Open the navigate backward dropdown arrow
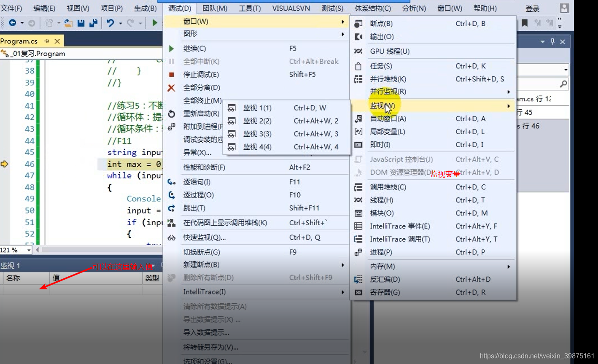The width and height of the screenshot is (598, 364). (22, 23)
